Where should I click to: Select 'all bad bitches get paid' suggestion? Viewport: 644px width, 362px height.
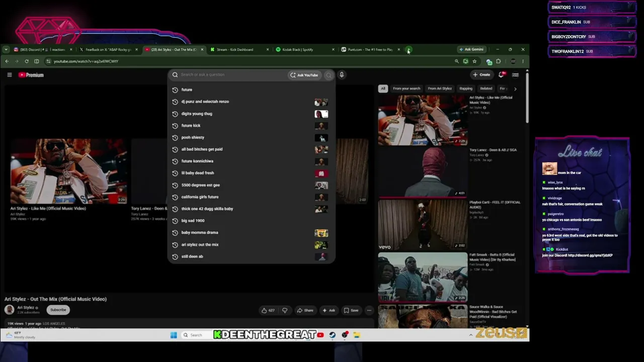point(251,149)
